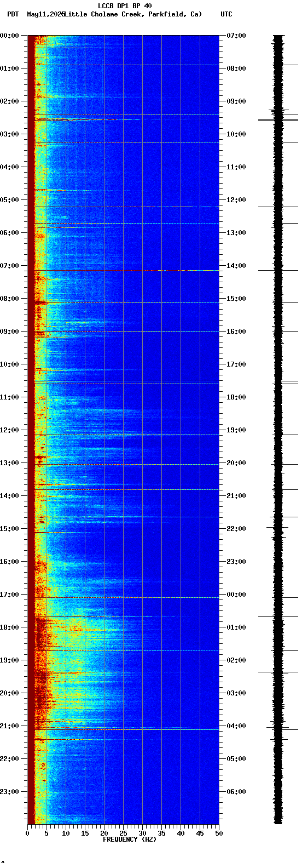Pick the 17:00 label on UTC axis
The width and height of the screenshot is (302, 868).
tap(236, 364)
